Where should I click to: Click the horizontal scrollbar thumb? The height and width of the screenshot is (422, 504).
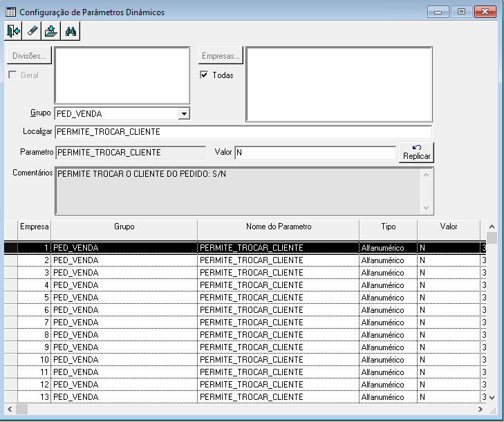pyautogui.click(x=22, y=409)
